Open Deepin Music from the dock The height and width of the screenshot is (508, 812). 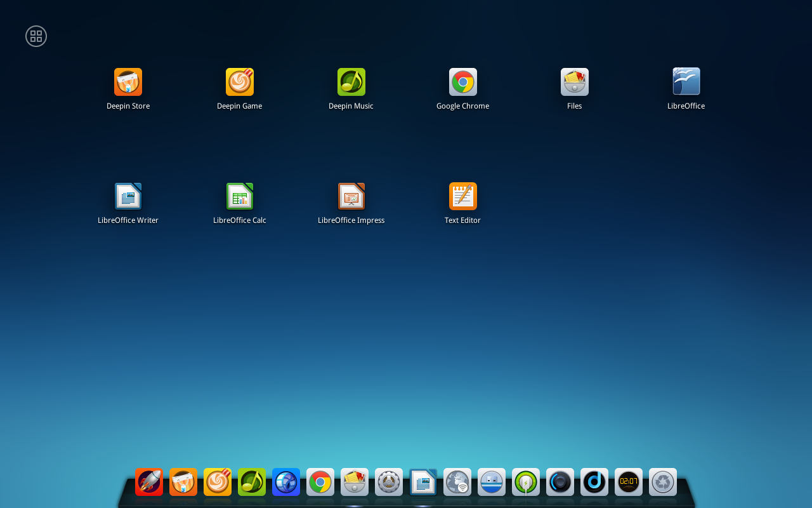coord(252,482)
